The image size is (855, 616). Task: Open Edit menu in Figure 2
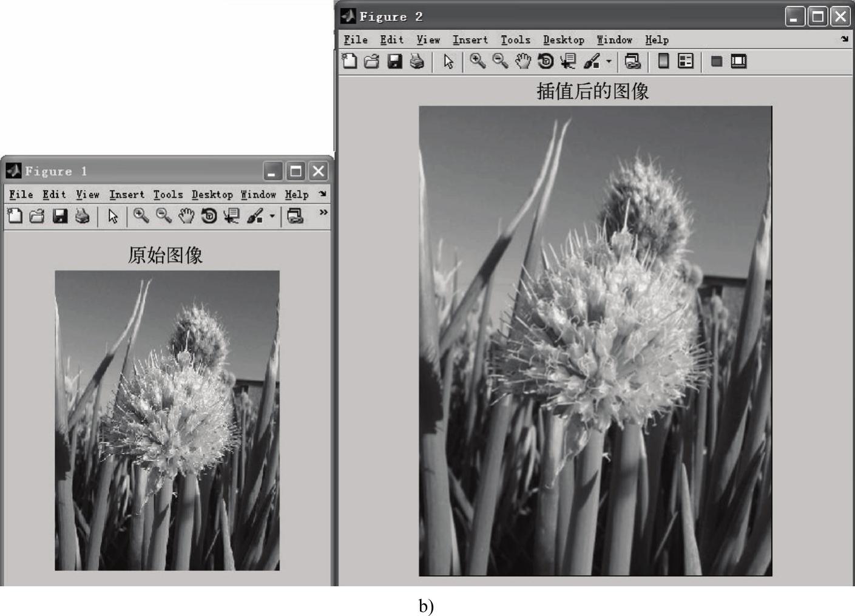click(x=391, y=39)
